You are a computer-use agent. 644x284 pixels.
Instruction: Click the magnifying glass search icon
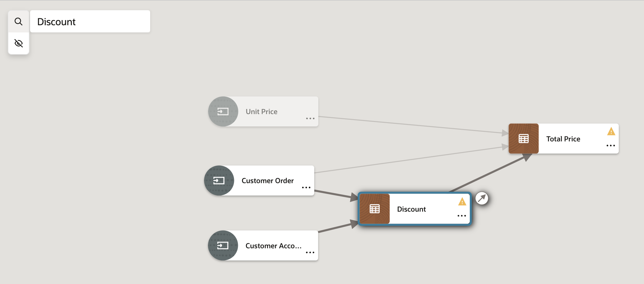tap(19, 21)
